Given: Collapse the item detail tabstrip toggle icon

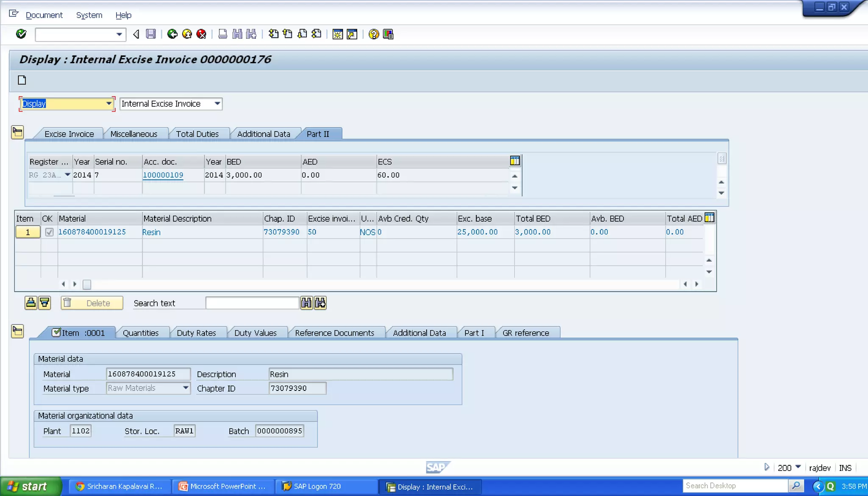Looking at the screenshot, I should pyautogui.click(x=17, y=331).
